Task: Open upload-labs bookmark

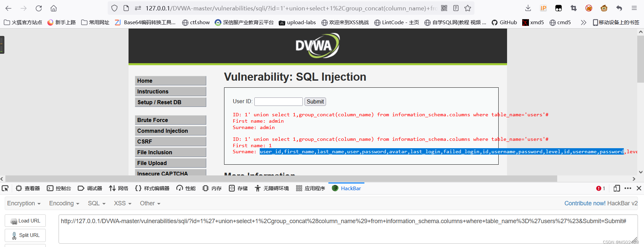Action: click(x=297, y=23)
